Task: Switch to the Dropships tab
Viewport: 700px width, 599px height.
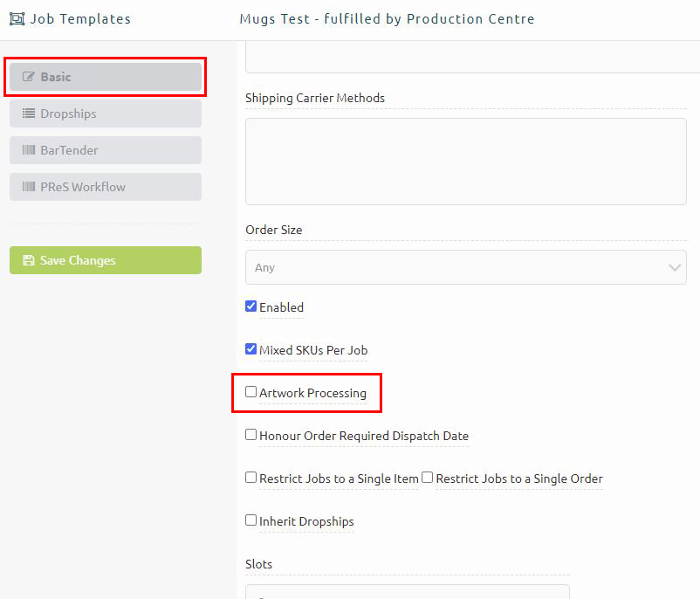Action: (x=105, y=114)
